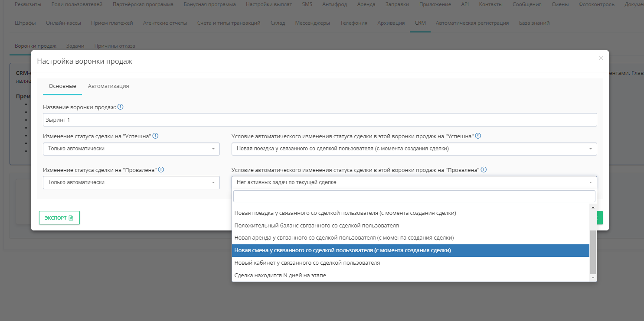
Task: Choose 'Новая аренда у связанного' option
Action: (411, 238)
